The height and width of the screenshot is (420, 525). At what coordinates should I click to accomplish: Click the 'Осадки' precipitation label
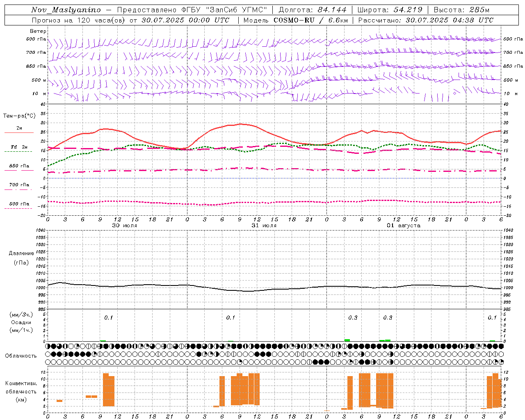pos(21,322)
